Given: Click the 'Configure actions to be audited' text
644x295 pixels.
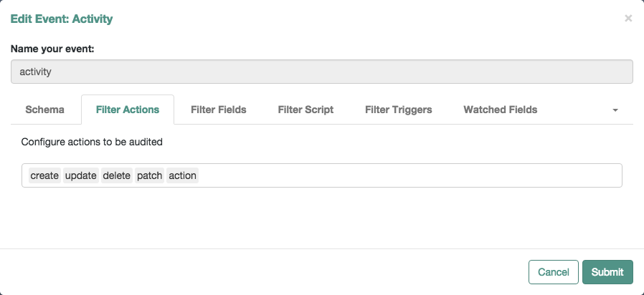Looking at the screenshot, I should coord(92,142).
